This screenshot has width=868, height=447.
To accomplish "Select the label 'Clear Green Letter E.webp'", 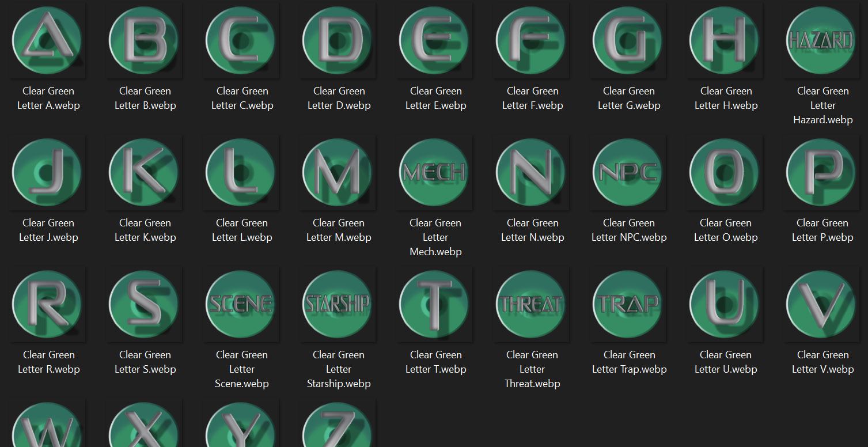I will tap(435, 98).
